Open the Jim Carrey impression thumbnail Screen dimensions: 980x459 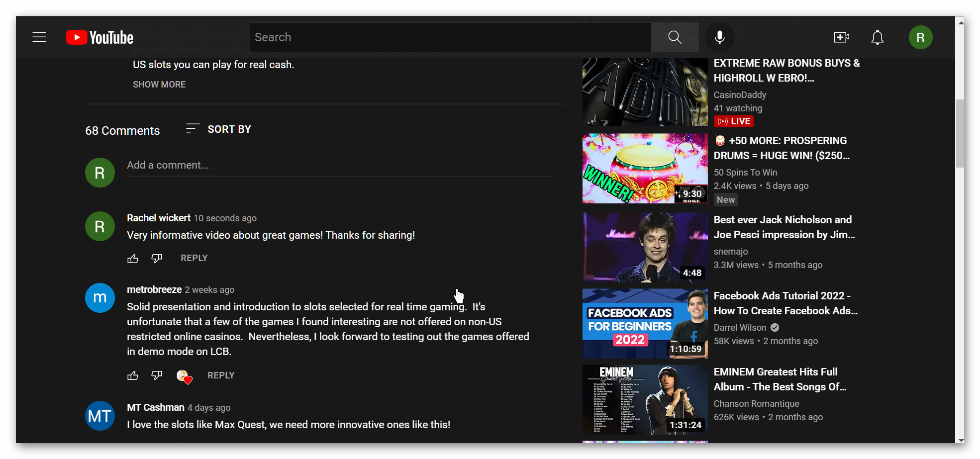click(645, 248)
